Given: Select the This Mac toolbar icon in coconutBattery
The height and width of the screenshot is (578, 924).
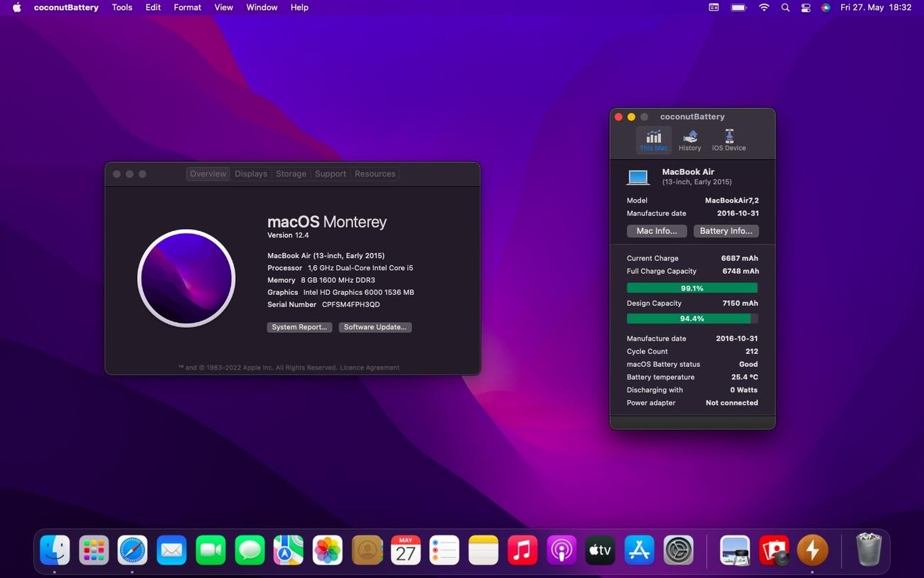Looking at the screenshot, I should (653, 140).
